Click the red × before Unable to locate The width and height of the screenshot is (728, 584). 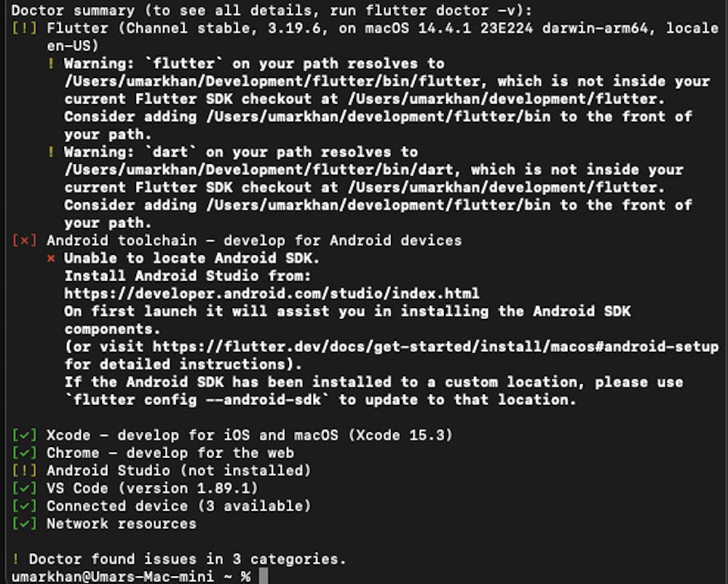(51, 259)
